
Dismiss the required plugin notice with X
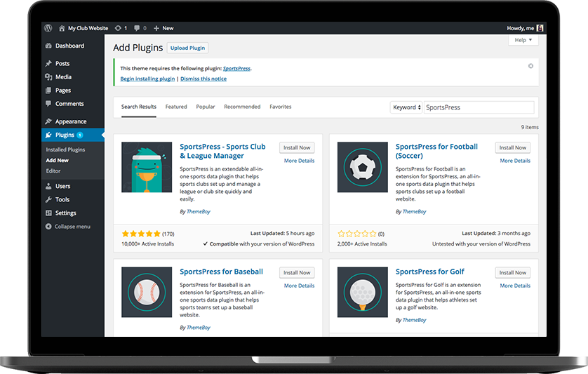530,66
